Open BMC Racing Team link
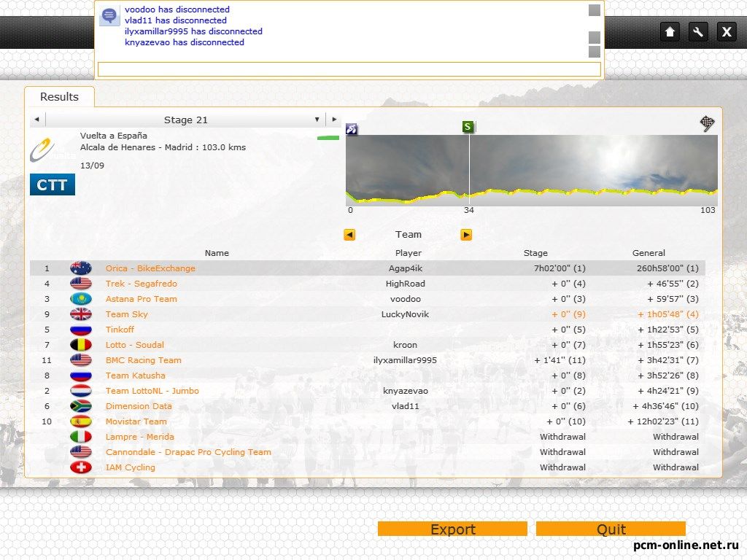This screenshot has height=560, width=747. 144,360
